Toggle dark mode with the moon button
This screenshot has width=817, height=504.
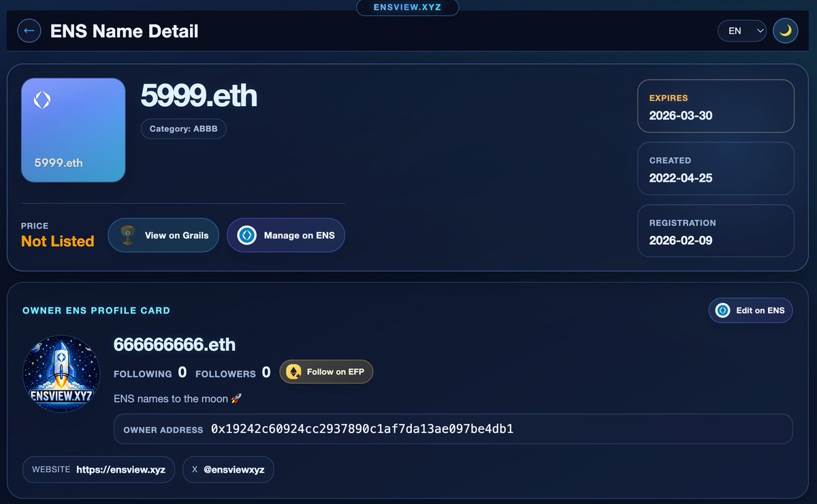click(x=785, y=30)
